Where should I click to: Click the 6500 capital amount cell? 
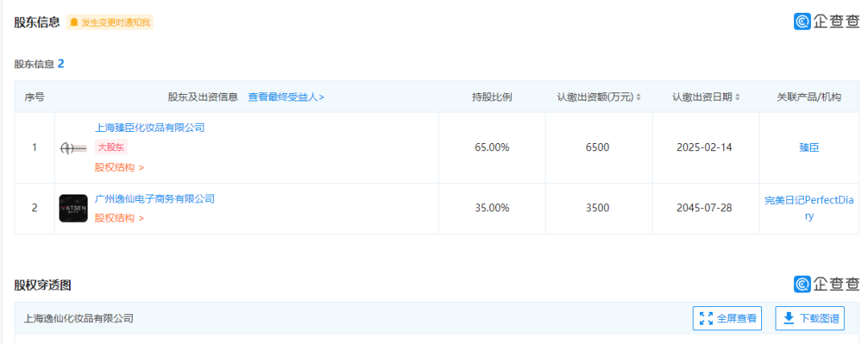pos(599,148)
